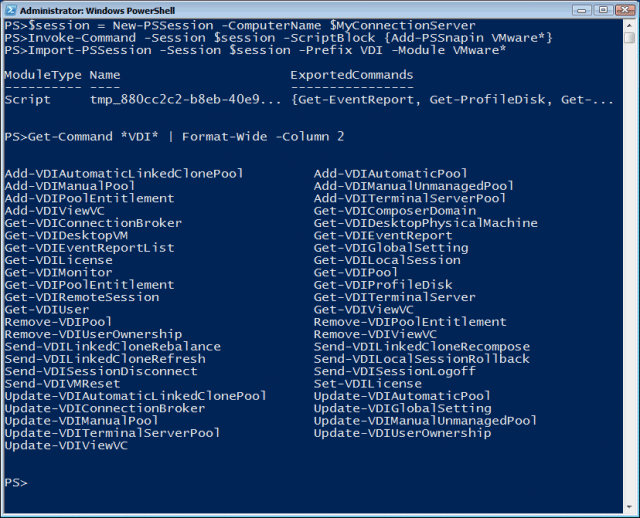Click the ExportedCommands column header
Screen dimensions: 640x518
tap(352, 75)
